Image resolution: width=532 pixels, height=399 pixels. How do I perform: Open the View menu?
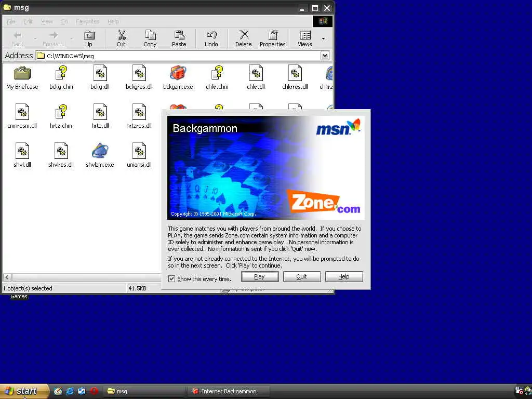[47, 21]
